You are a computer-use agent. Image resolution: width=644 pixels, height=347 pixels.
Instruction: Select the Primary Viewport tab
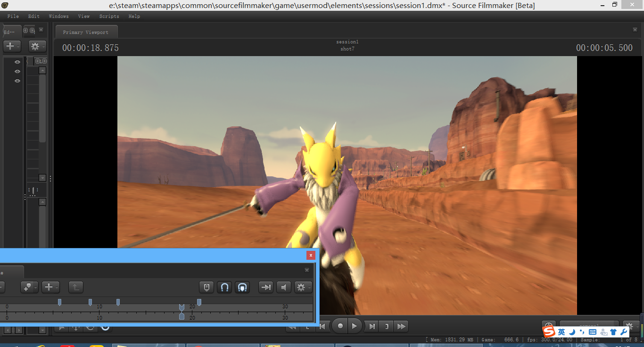click(x=86, y=33)
